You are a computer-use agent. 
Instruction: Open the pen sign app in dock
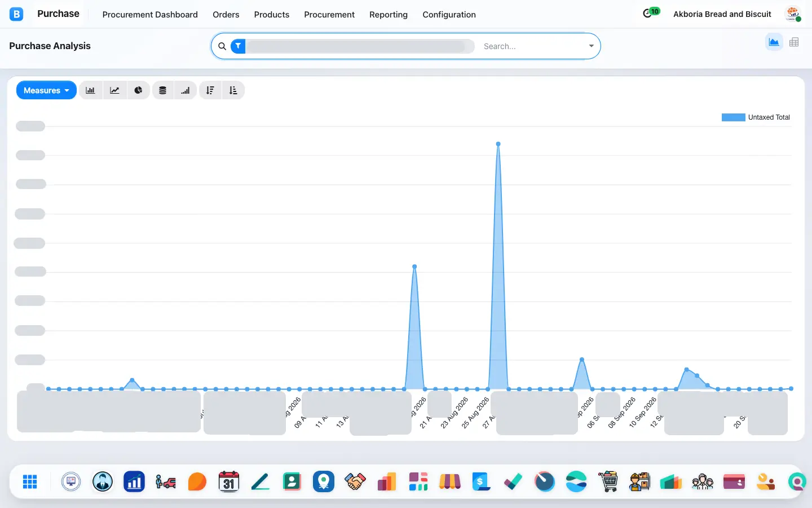pos(261,481)
